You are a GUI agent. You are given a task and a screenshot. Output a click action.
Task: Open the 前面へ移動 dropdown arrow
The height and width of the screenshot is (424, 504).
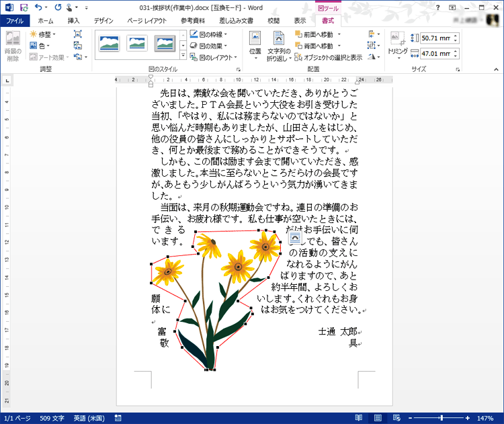click(339, 34)
